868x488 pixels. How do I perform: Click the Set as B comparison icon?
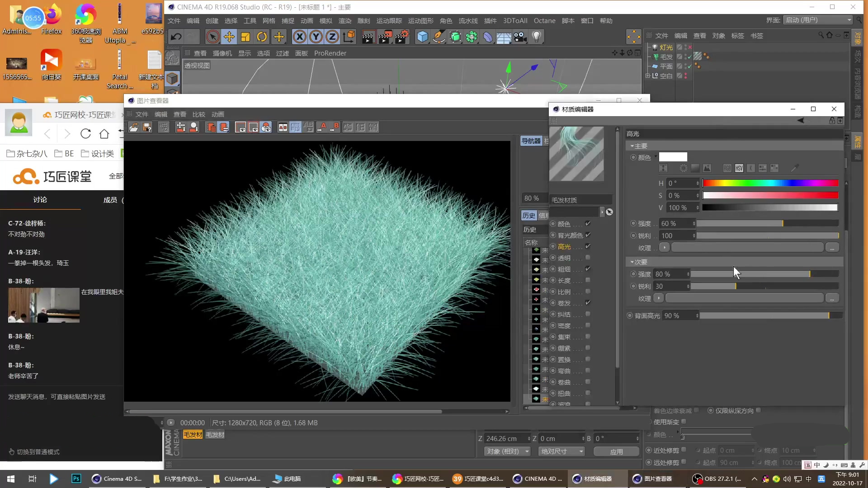point(334,127)
